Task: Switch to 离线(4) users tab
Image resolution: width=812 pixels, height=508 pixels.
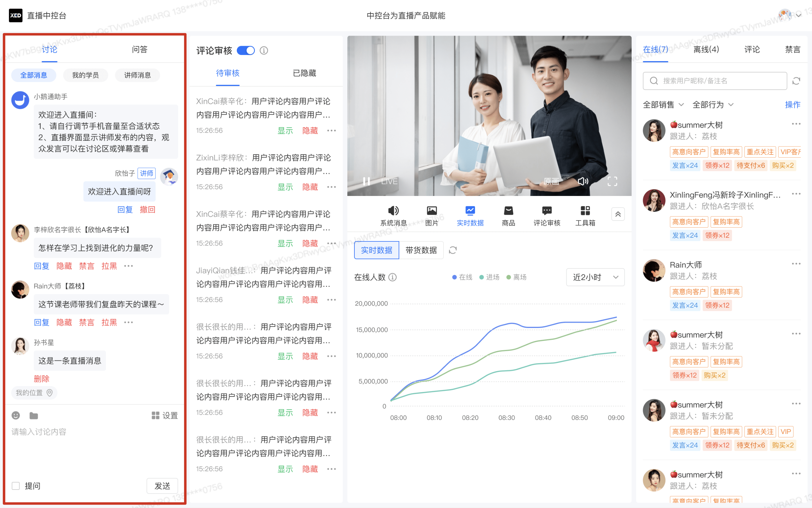Action: pyautogui.click(x=706, y=49)
